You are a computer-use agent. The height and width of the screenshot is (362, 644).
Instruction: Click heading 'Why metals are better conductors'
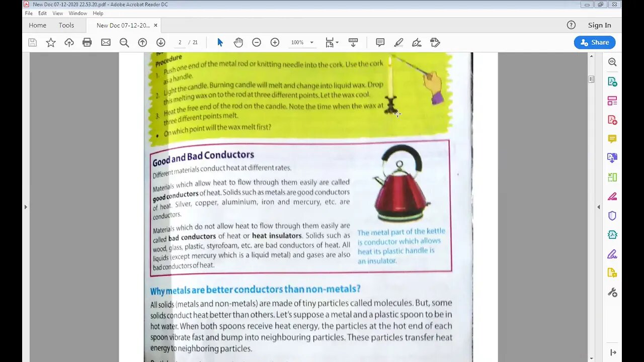click(256, 290)
